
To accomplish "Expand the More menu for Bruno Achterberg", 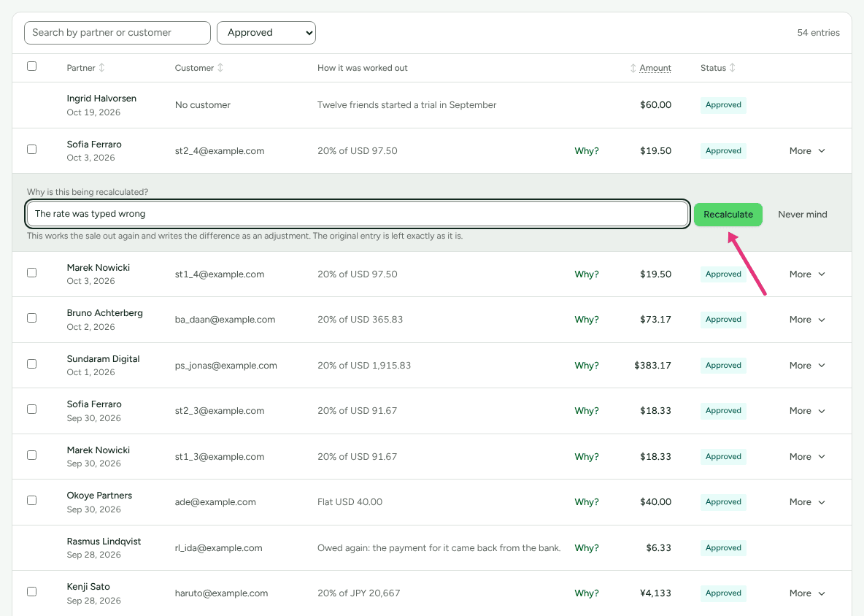I will pos(806,320).
